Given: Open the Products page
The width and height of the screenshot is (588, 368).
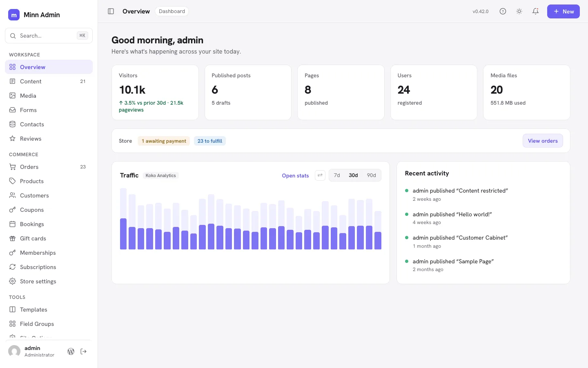Looking at the screenshot, I should (49, 181).
